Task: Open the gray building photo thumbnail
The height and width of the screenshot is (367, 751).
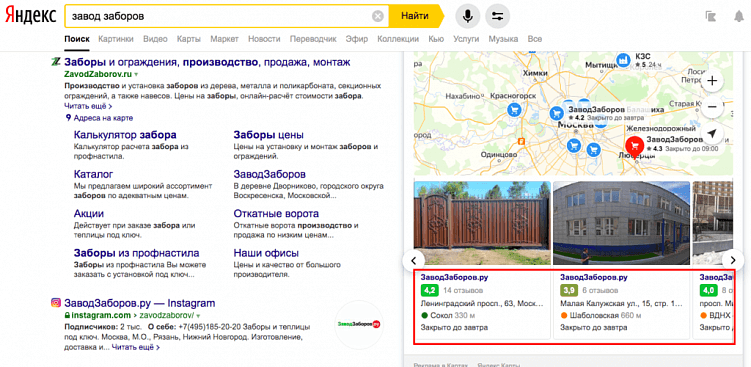Action: click(x=622, y=223)
